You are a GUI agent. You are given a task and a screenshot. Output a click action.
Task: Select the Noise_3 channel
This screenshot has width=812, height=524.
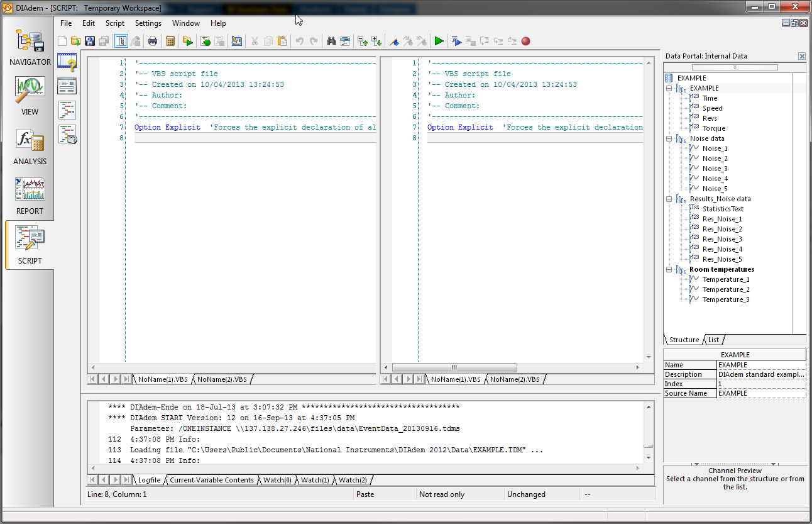[715, 169]
